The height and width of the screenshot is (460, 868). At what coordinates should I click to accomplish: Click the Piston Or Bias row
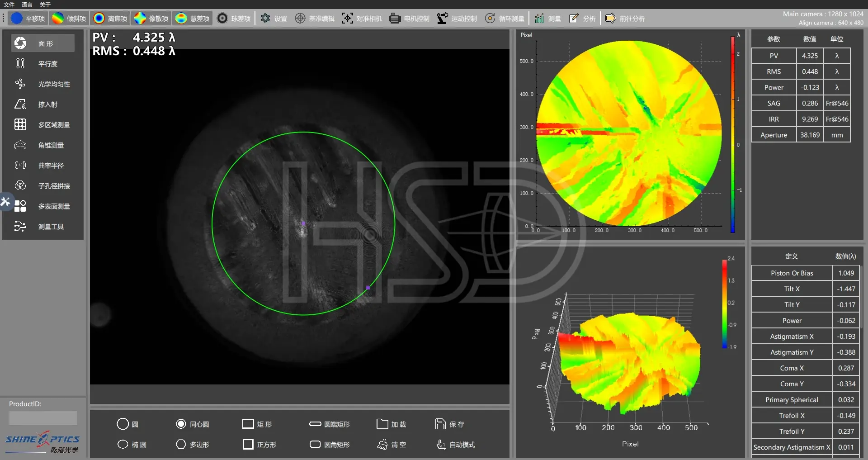click(806, 273)
